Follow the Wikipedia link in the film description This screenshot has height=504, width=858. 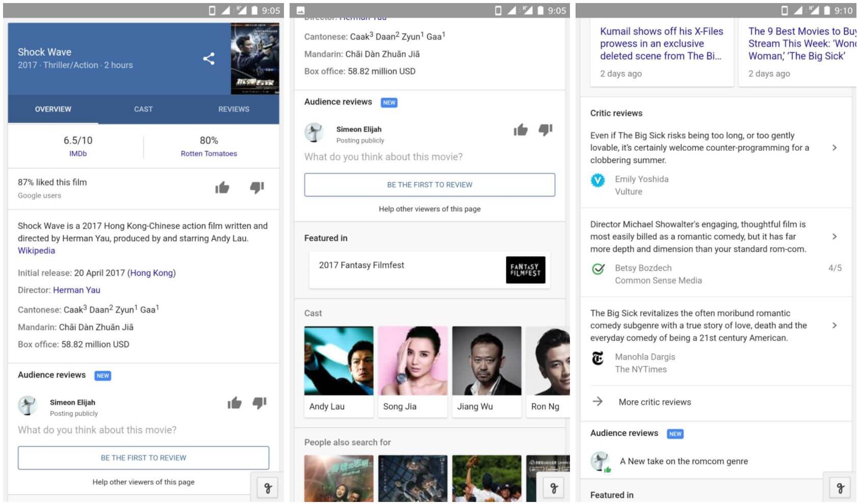point(36,250)
